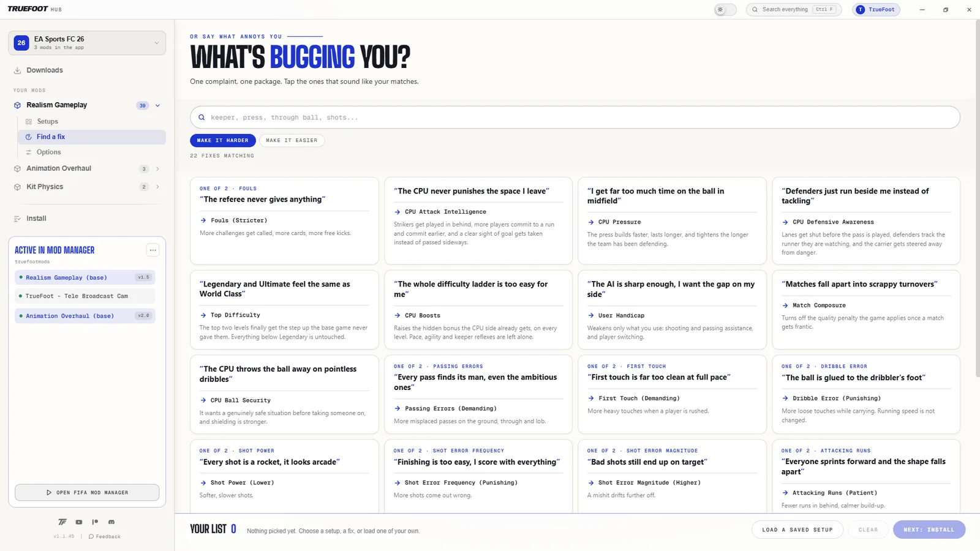This screenshot has width=980, height=551.
Task: Open the TrueFoot website icon in sidebar footer
Action: (x=62, y=522)
